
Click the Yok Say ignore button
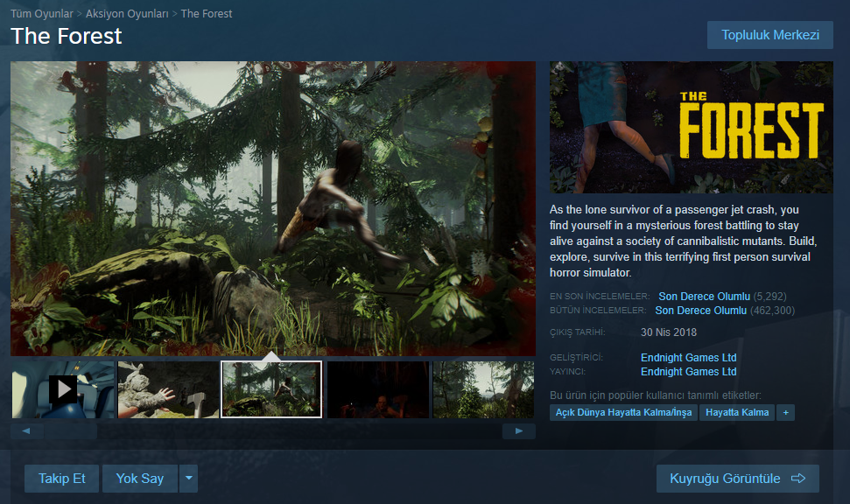[x=140, y=479]
